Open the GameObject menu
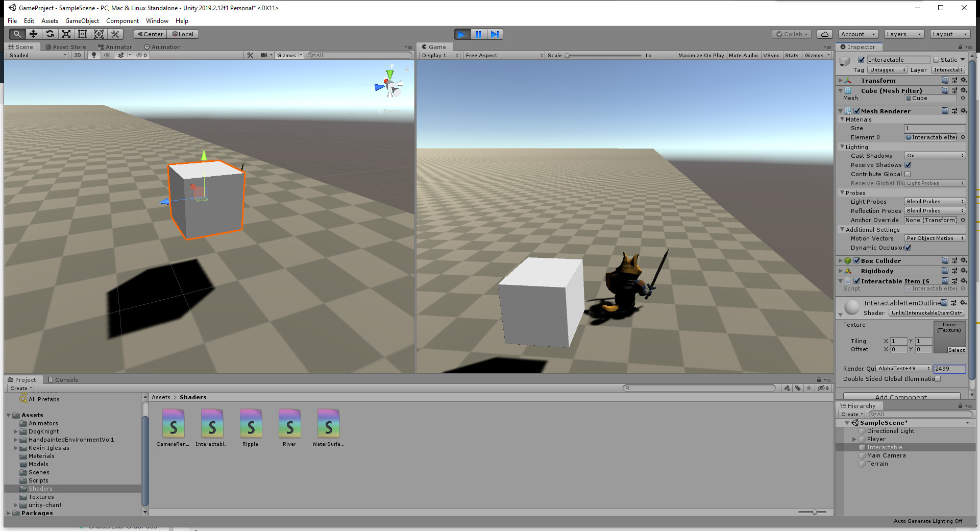Viewport: 980px width, 531px height. point(82,21)
